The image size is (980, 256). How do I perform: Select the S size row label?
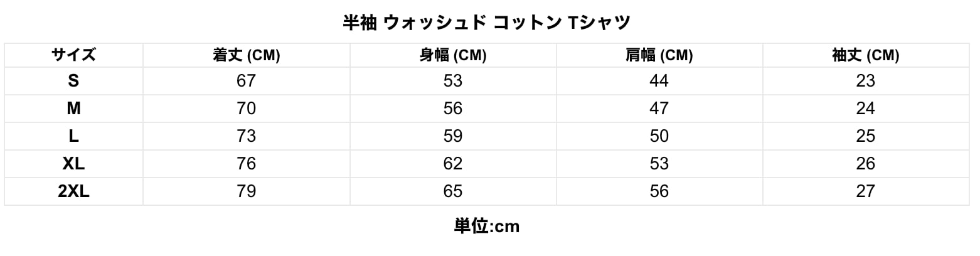click(x=73, y=81)
